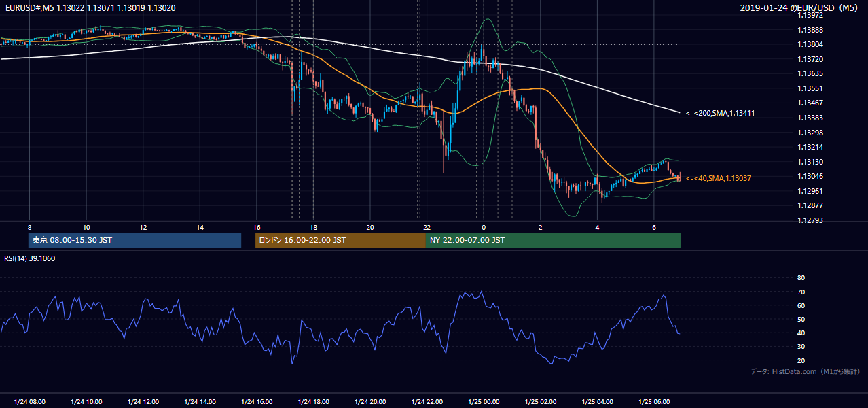The width and height of the screenshot is (868, 408).
Task: Click price axis label 1.12793
Action: tap(810, 220)
